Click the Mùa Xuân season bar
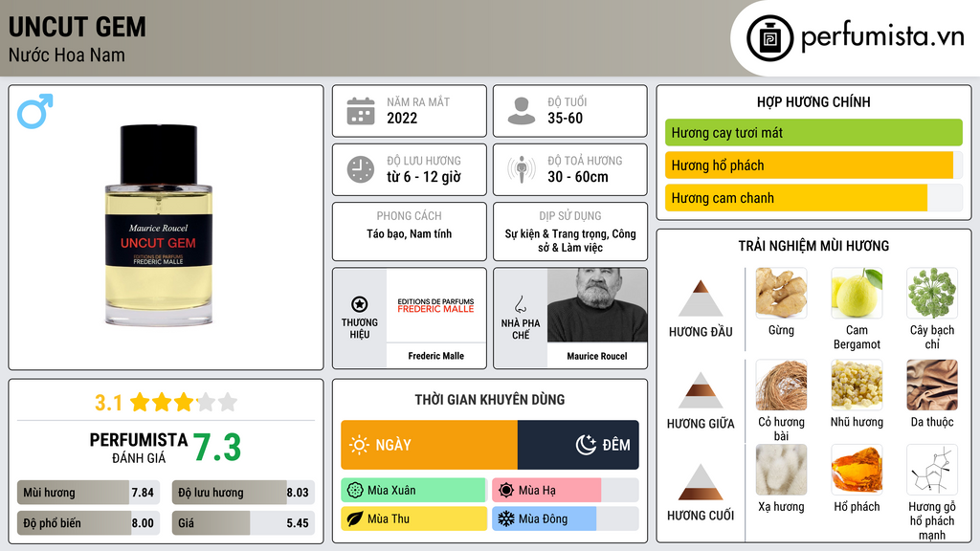This screenshot has height=551, width=980. pyautogui.click(x=413, y=491)
